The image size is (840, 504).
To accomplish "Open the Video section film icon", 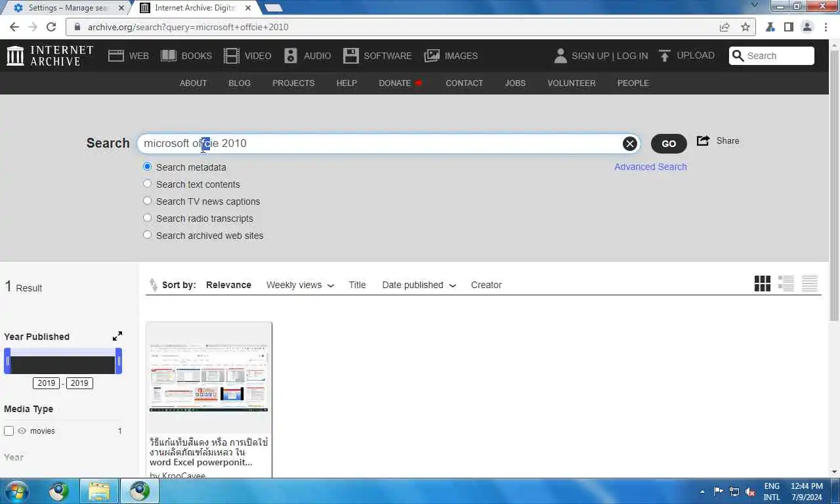I will (232, 56).
